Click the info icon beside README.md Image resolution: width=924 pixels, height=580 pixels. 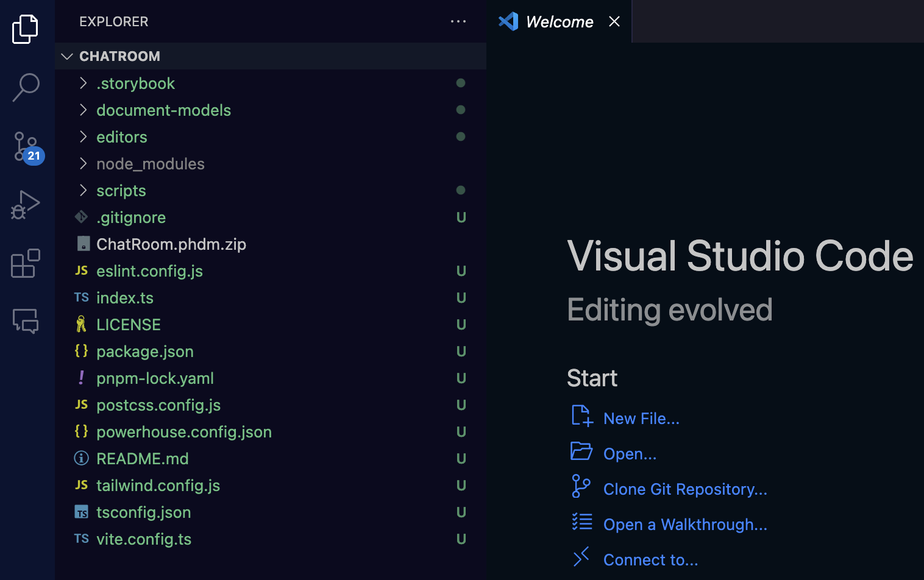coord(81,458)
